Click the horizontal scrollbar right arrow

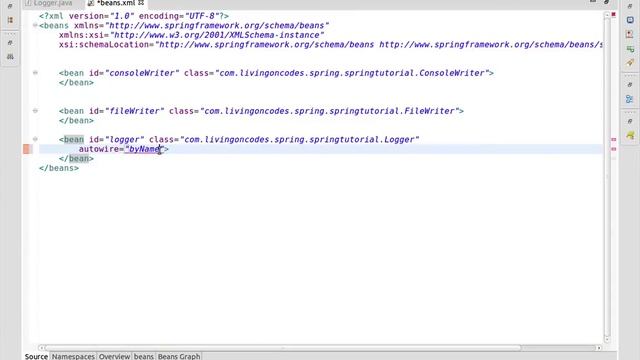[599, 348]
